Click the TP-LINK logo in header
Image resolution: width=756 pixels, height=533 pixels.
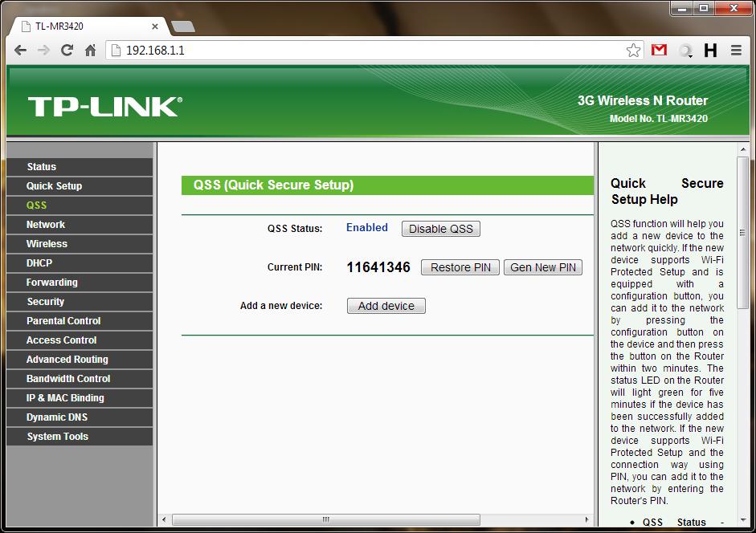coord(105,107)
